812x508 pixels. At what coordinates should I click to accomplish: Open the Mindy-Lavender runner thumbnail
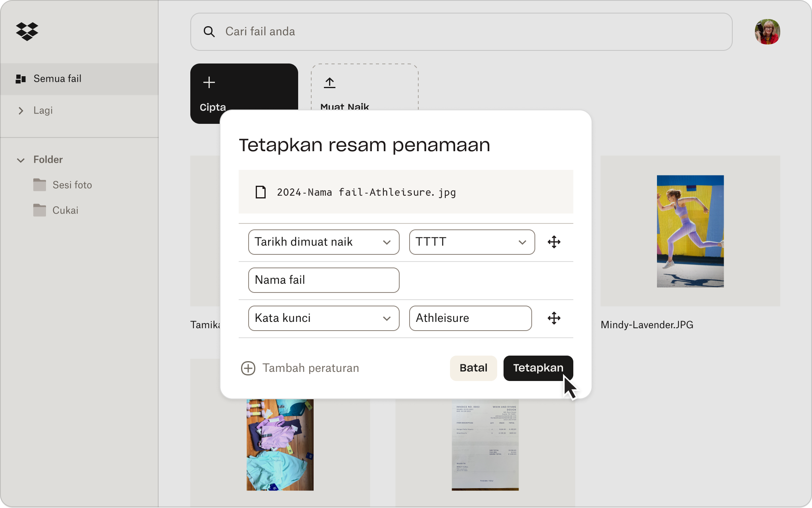(x=690, y=231)
